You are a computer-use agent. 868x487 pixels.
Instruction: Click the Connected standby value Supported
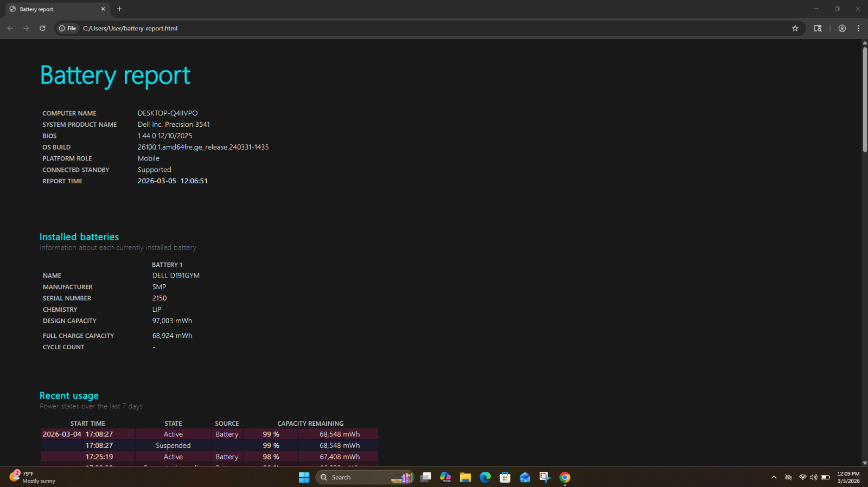155,170
